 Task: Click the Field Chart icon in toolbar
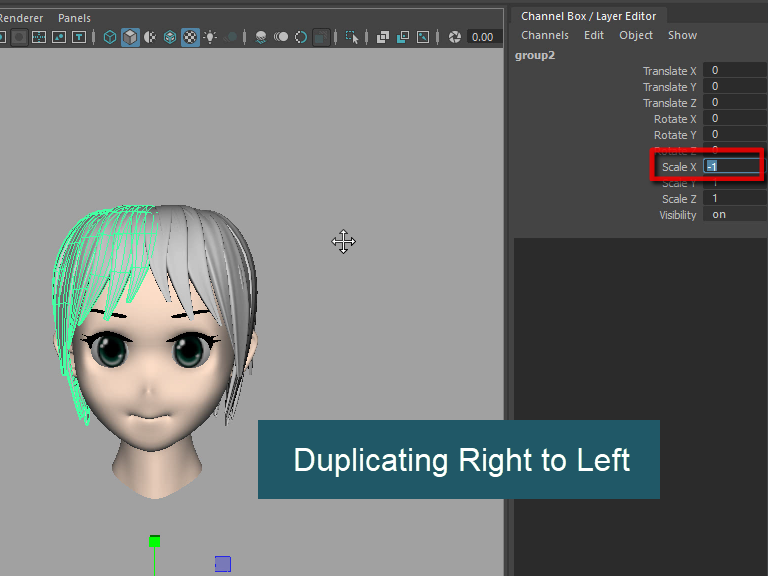pos(39,37)
